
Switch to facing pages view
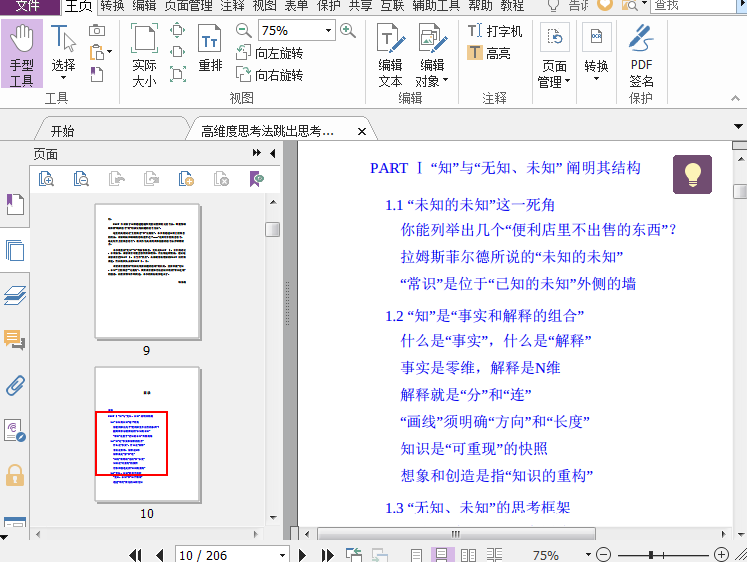coord(468,555)
